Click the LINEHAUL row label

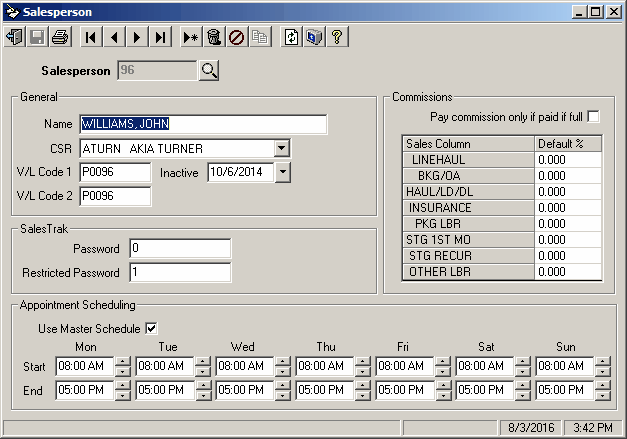tap(468, 160)
